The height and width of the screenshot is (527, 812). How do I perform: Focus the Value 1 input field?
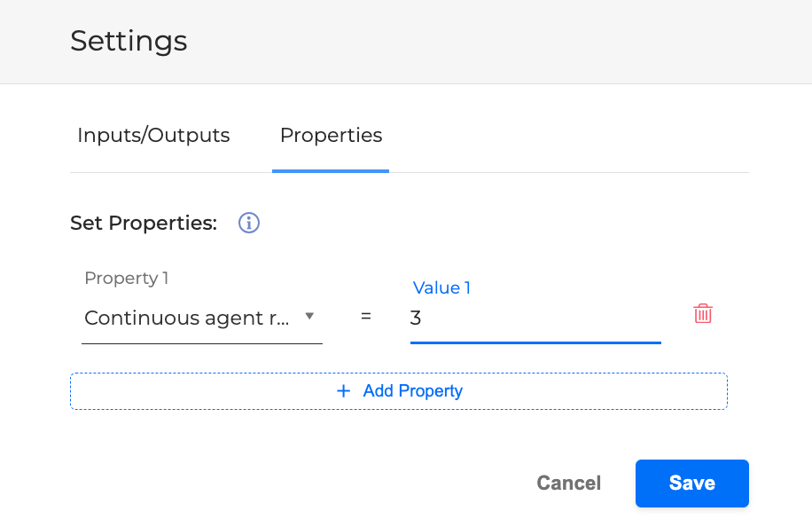535,318
